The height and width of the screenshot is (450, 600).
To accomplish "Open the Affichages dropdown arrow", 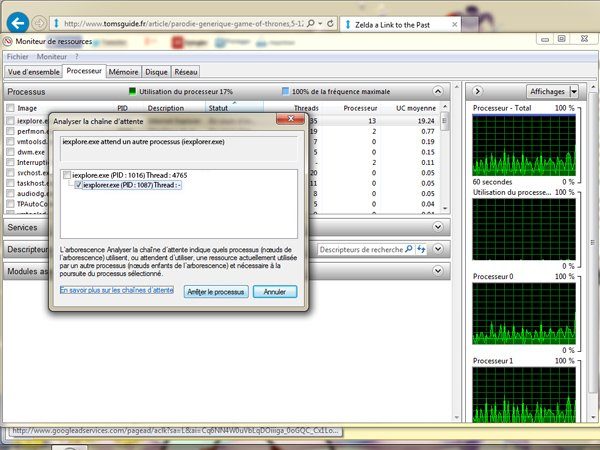I will [574, 91].
